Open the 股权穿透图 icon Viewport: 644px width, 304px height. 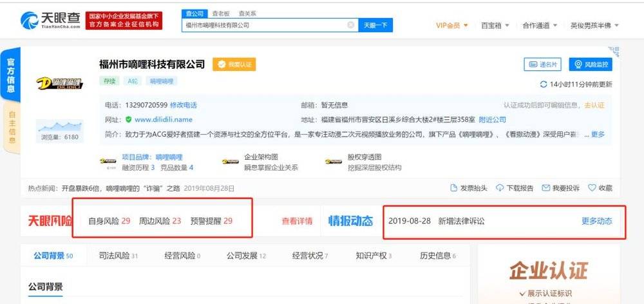click(x=333, y=162)
